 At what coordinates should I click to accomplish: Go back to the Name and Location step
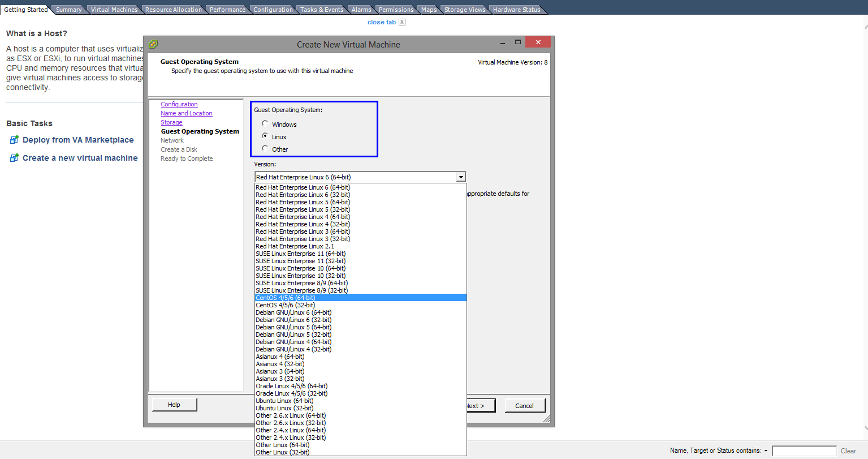coord(186,113)
